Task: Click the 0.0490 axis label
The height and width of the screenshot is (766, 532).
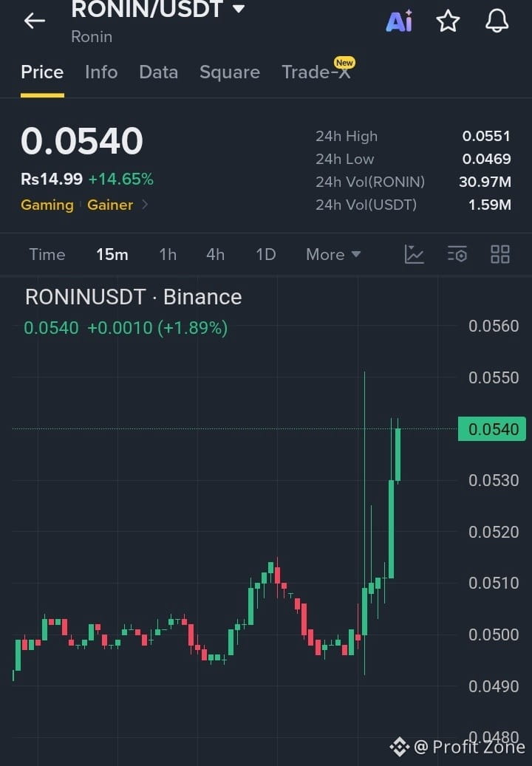Action: pos(494,686)
